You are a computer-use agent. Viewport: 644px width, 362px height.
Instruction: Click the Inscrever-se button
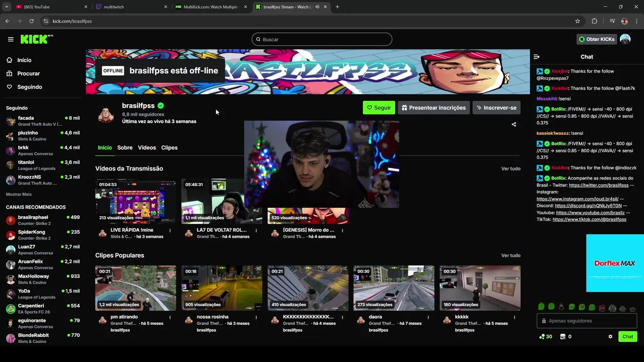tap(496, 108)
